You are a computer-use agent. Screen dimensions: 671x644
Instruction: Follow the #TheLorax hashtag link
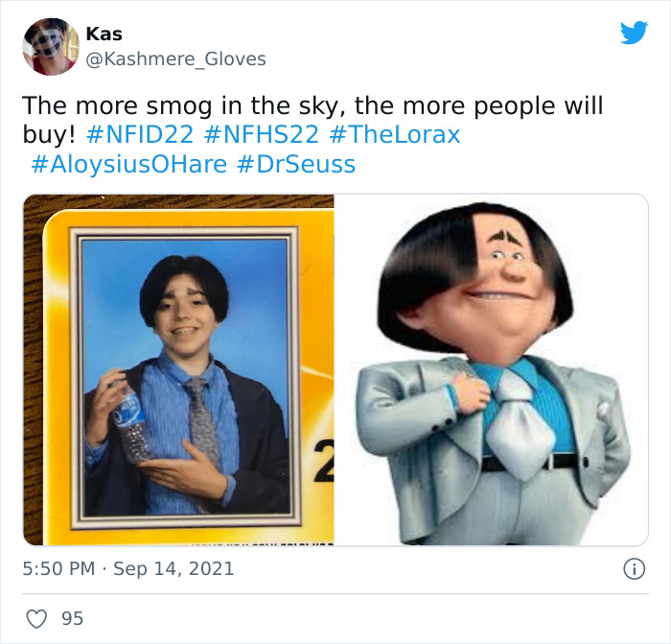tap(395, 134)
